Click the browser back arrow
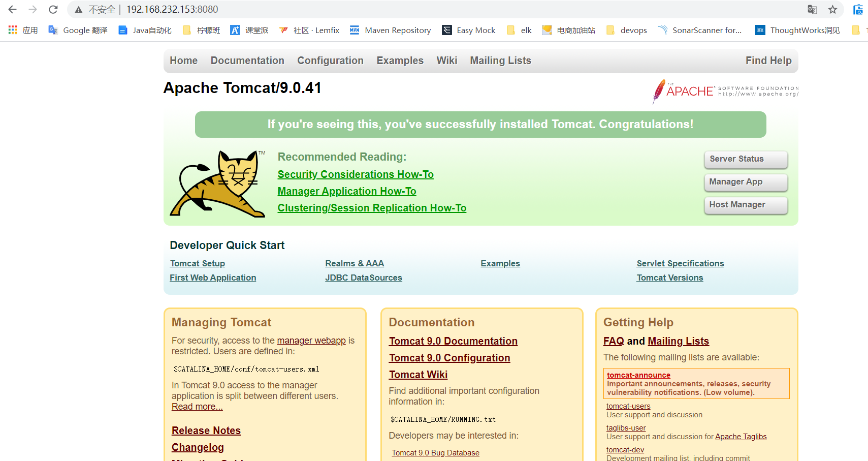This screenshot has width=868, height=461. coord(13,10)
